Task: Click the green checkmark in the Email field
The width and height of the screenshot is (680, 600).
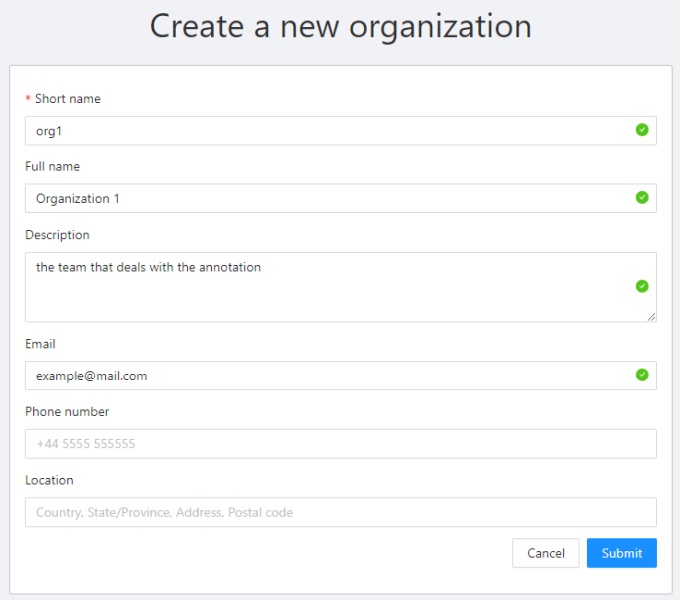Action: click(642, 375)
